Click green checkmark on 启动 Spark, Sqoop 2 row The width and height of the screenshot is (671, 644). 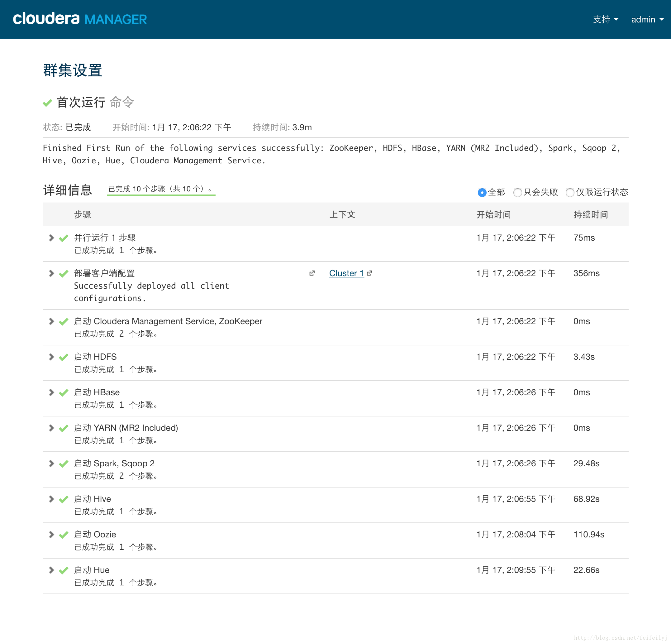pos(64,464)
